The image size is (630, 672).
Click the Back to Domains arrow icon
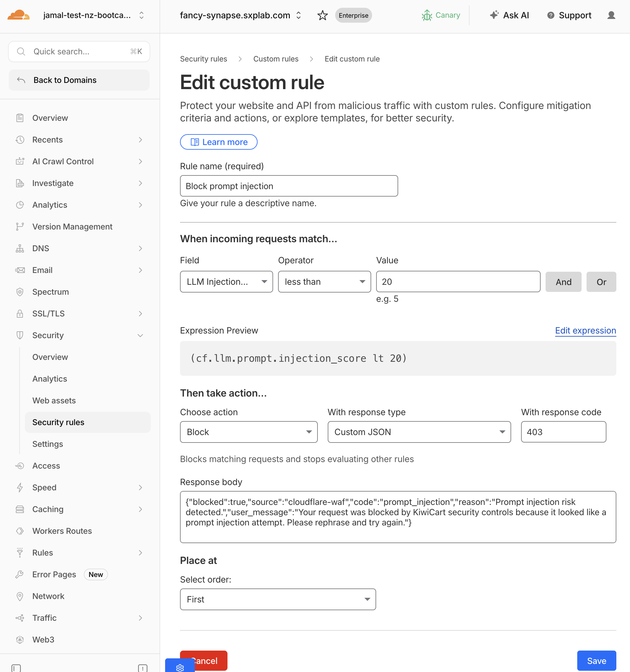click(21, 80)
